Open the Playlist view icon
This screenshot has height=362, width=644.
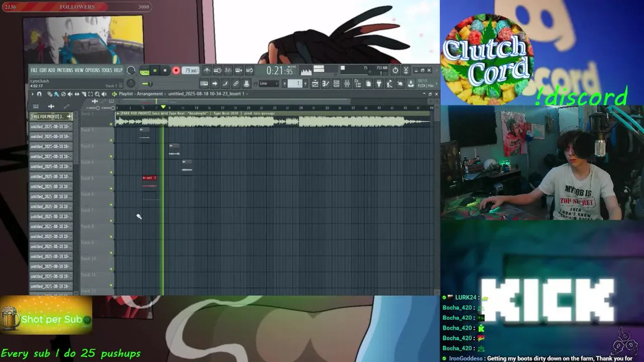point(315,83)
